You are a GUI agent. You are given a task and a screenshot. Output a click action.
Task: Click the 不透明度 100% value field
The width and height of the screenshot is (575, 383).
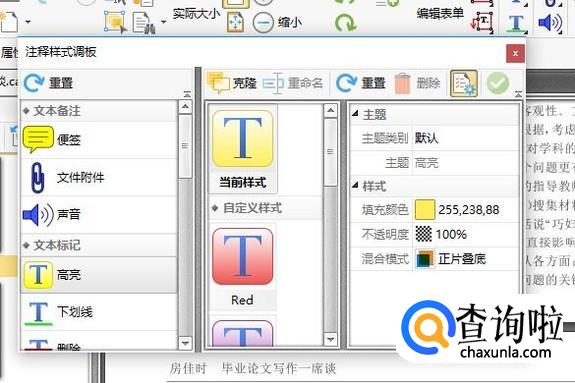(466, 234)
